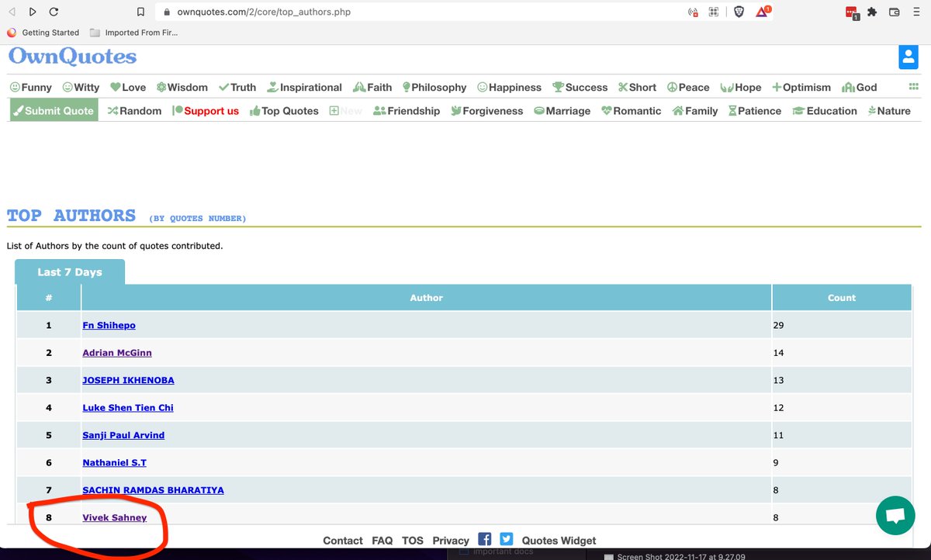
Task: Browse the Inspirational quotes category
Action: (304, 88)
